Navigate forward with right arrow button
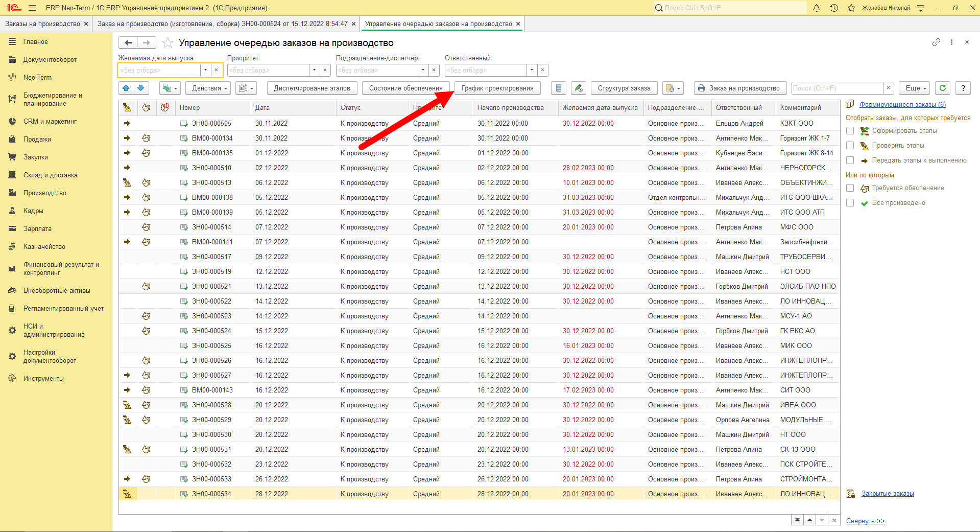This screenshot has height=532, width=980. [147, 43]
